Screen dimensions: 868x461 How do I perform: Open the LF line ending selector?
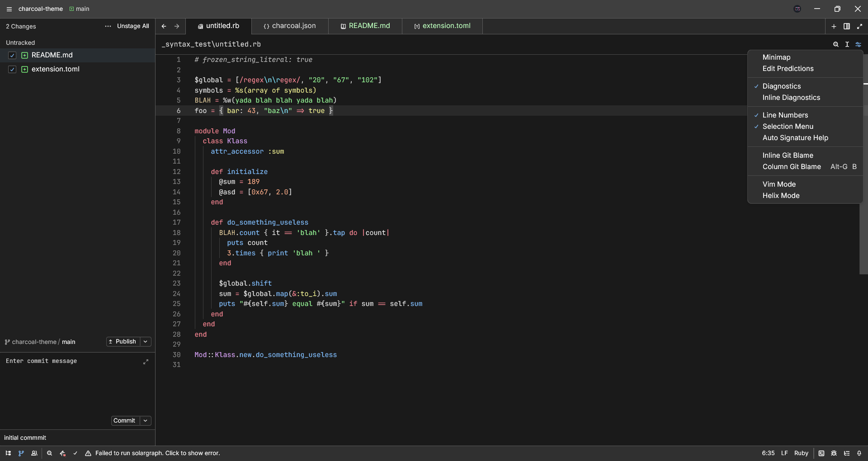coord(784,453)
